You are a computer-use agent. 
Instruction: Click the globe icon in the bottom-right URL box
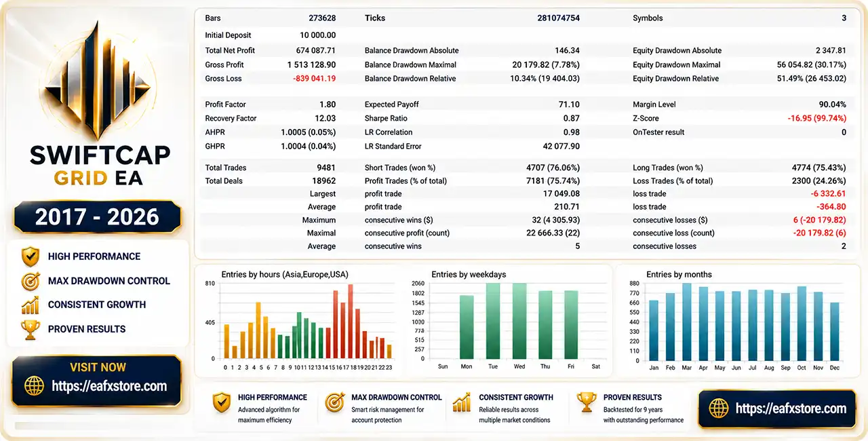point(719,408)
